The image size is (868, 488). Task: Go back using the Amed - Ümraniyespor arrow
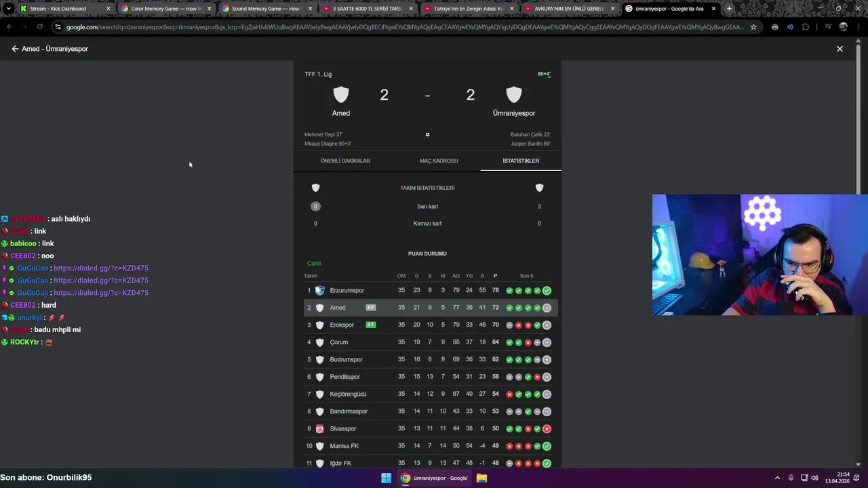click(15, 49)
